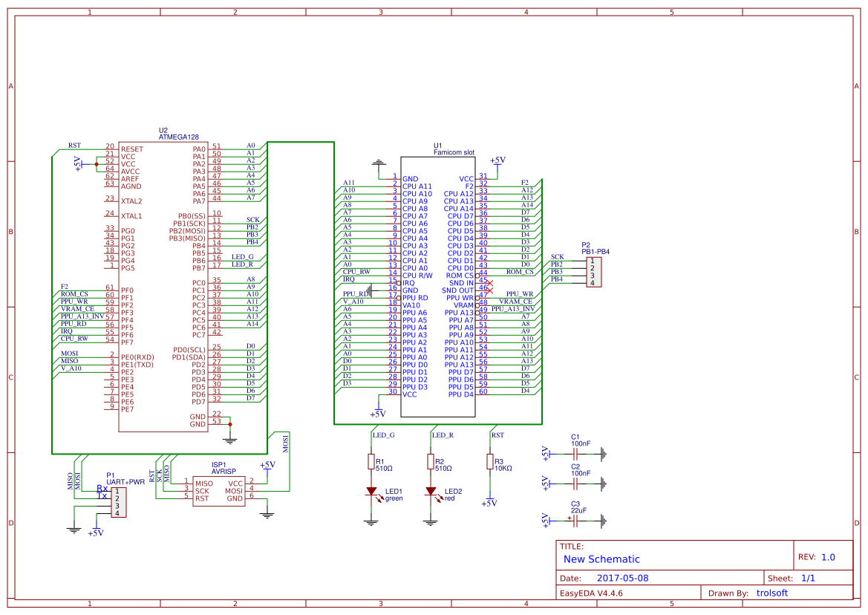Click the R1 510Ω resistor symbol

(x=371, y=462)
